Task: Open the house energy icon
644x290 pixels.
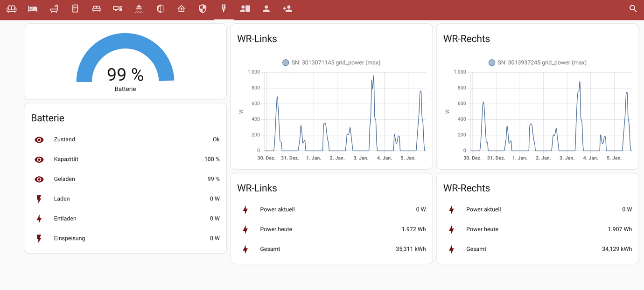Action: tap(181, 8)
